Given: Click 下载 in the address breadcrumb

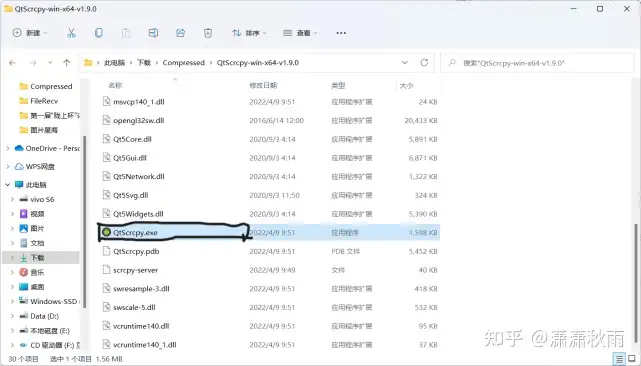Looking at the screenshot, I should (x=144, y=63).
